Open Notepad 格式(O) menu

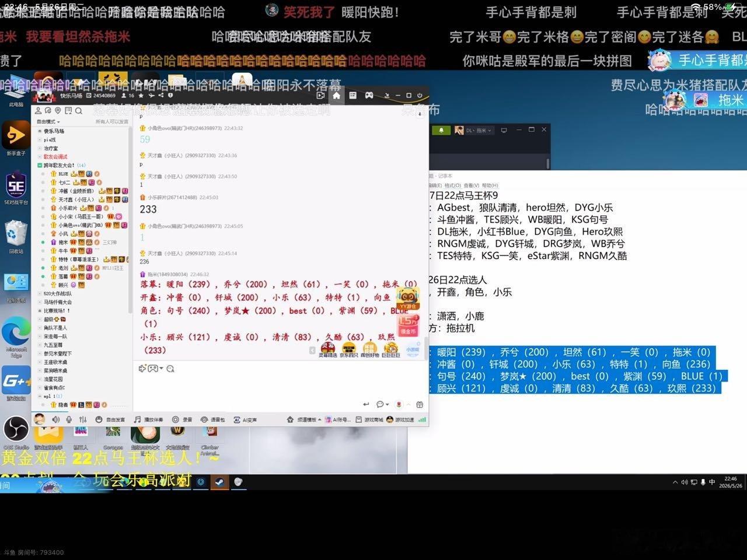(452, 185)
